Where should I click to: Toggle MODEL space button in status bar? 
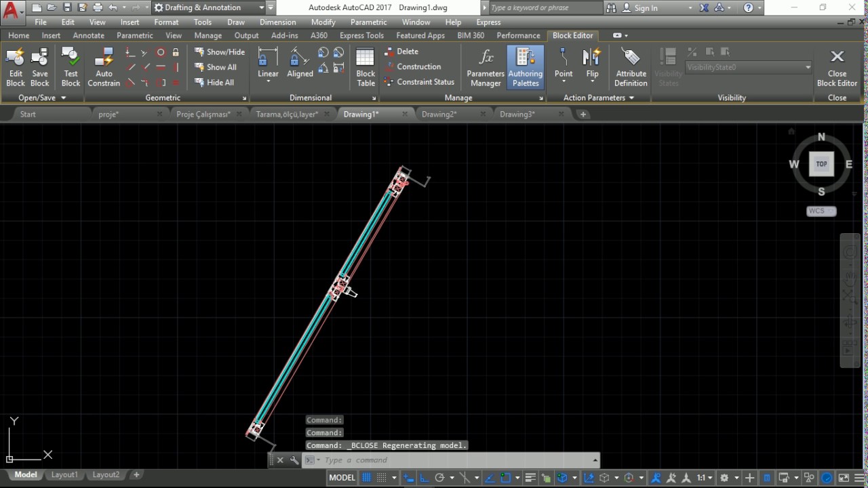point(342,478)
